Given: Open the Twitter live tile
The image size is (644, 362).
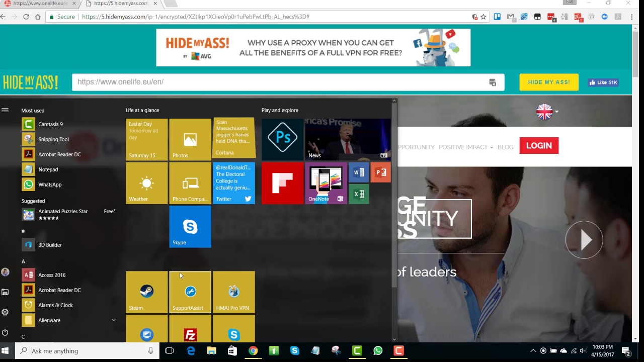Looking at the screenshot, I should pos(234,183).
